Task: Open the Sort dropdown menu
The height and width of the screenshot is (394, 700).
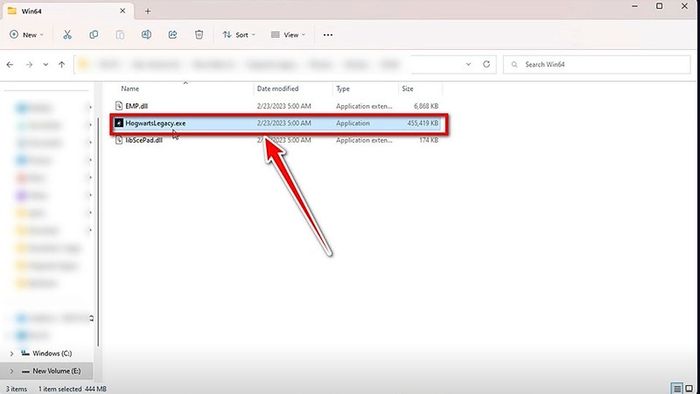Action: [x=239, y=35]
